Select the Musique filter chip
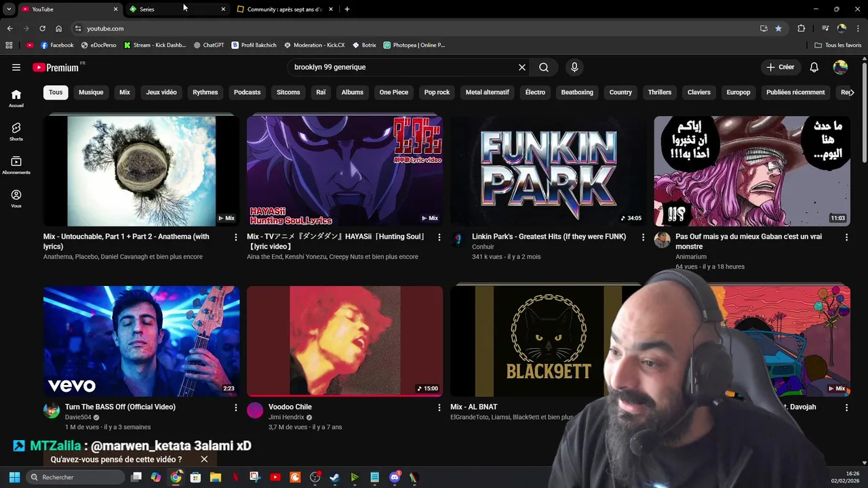The height and width of the screenshot is (488, 868). click(91, 92)
